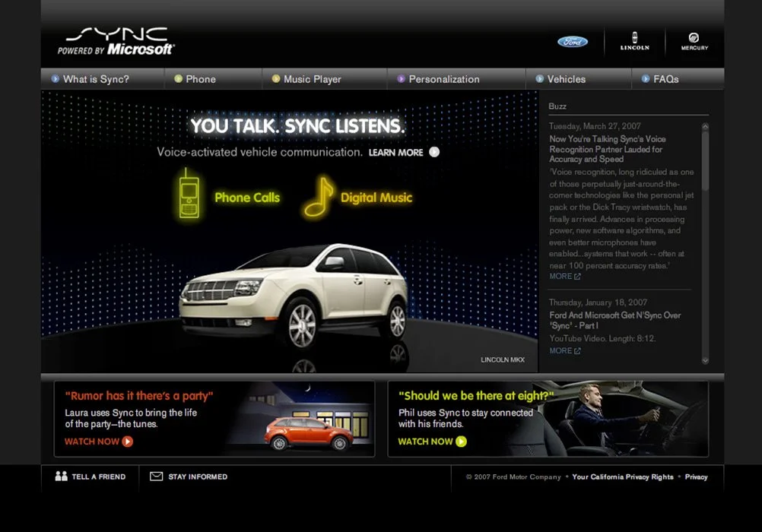Viewport: 762px width, 532px height.
Task: Click the 2007 Ford Motor Company copyright text
Action: (x=513, y=477)
